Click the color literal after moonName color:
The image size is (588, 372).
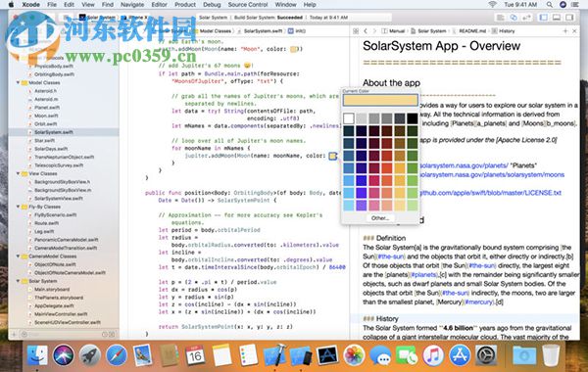(x=332, y=156)
